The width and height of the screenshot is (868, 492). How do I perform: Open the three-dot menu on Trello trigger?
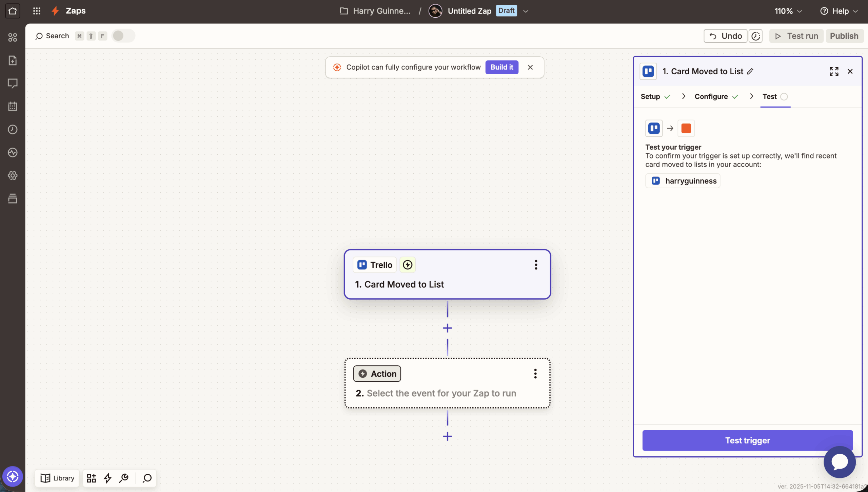[536, 265]
